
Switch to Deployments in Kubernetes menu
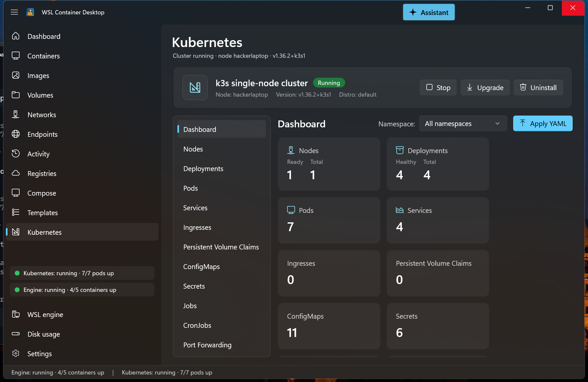click(x=221, y=168)
